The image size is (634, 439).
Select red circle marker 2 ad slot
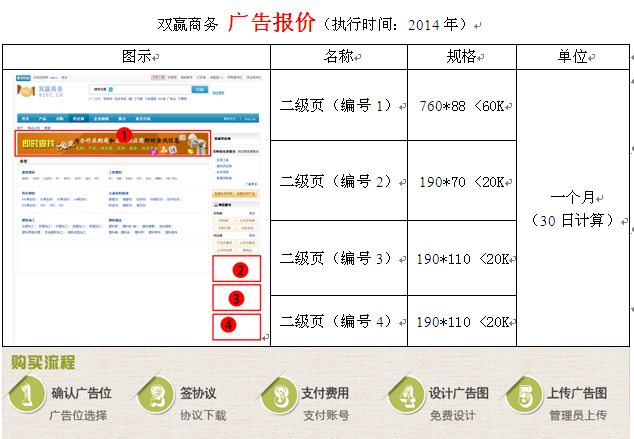pyautogui.click(x=238, y=269)
